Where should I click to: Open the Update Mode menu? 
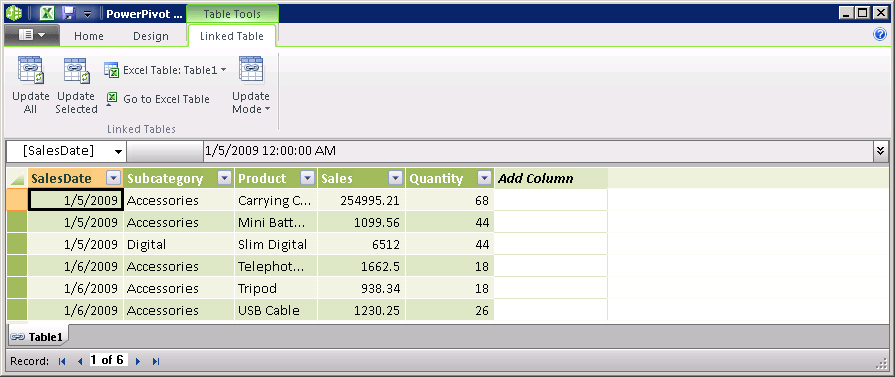click(x=251, y=86)
